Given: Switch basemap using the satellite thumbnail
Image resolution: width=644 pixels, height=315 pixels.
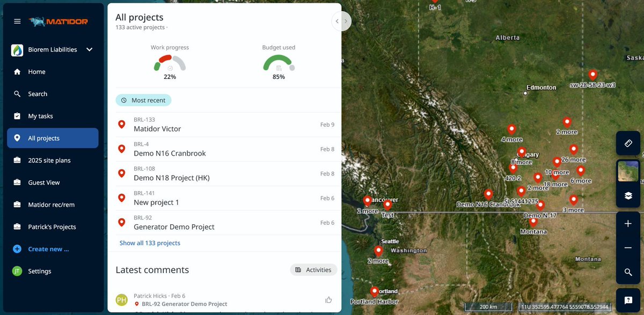Looking at the screenshot, I should tap(628, 171).
